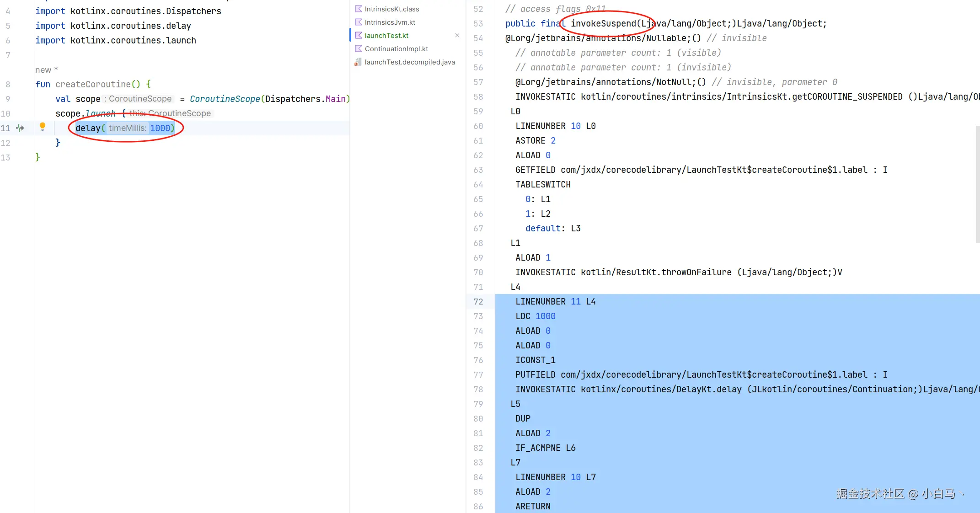Select the IntrinsicsJvm.kt tab
The height and width of the screenshot is (513, 980).
pyautogui.click(x=390, y=22)
